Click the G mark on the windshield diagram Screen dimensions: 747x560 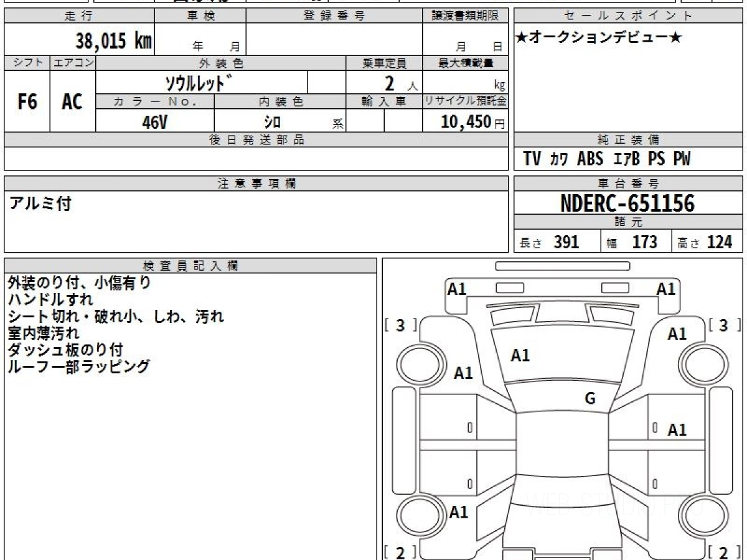coord(590,399)
